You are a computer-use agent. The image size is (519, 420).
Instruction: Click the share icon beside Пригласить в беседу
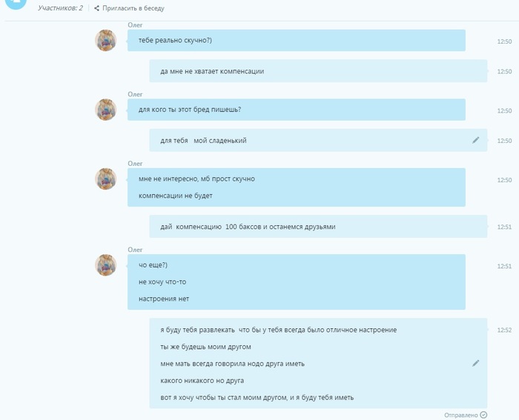(x=96, y=8)
